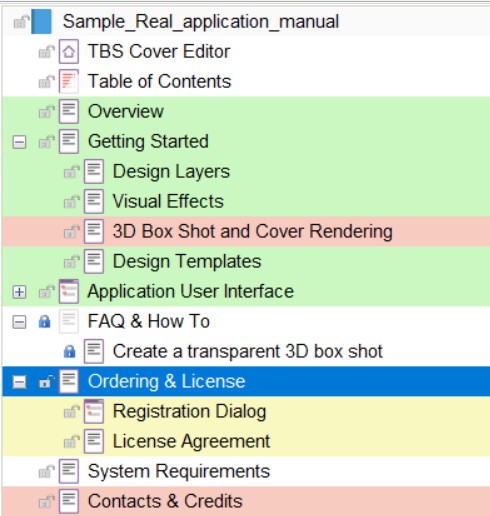Image resolution: width=490 pixels, height=516 pixels.
Task: Click the document icon beside Contacts & Credits
Action: (69, 501)
